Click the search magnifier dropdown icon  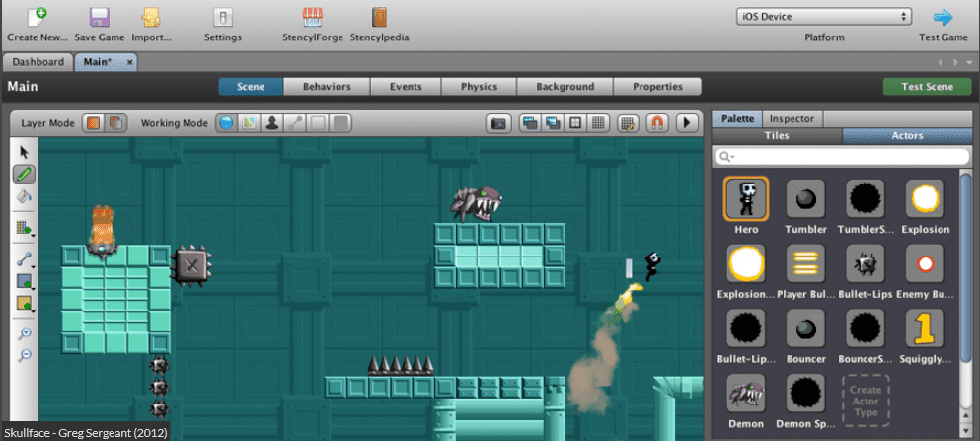[x=726, y=156]
